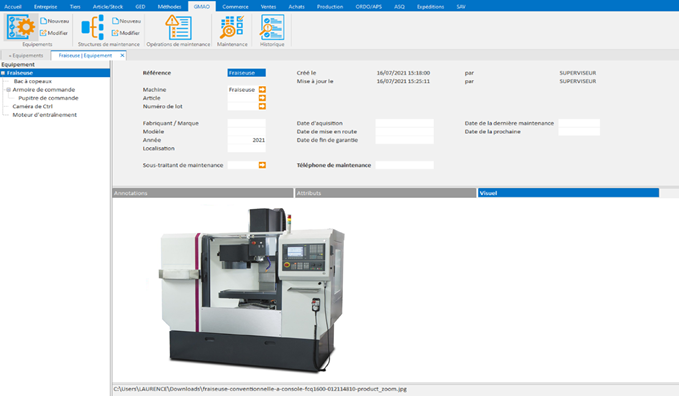Click Nouveau under Equipements group

[55, 21]
